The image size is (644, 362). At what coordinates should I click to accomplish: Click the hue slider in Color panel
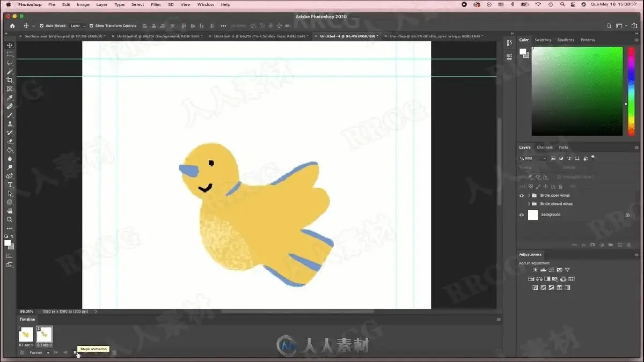(x=632, y=91)
